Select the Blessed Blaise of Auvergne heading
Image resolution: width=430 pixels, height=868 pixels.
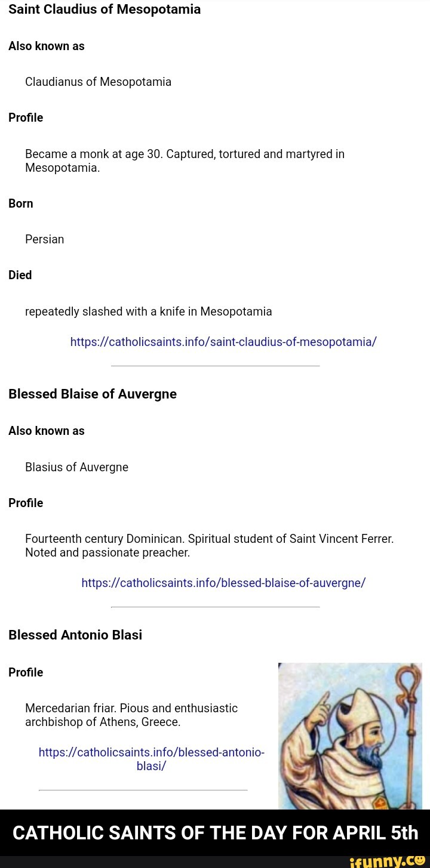(93, 394)
